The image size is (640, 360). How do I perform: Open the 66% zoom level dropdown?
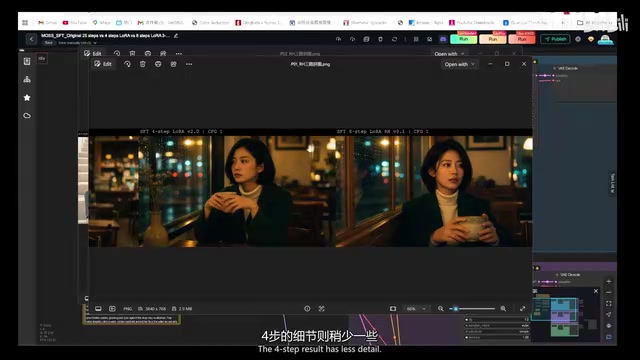coord(416,309)
